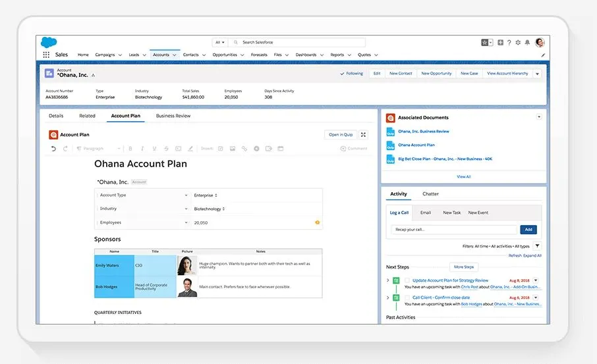
Task: Click the Add button for call log
Action: tap(528, 230)
